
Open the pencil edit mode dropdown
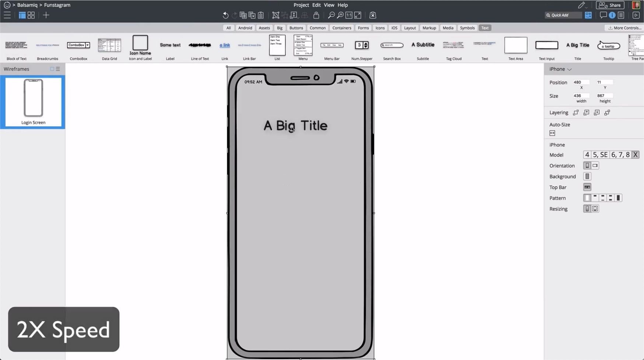[582, 5]
